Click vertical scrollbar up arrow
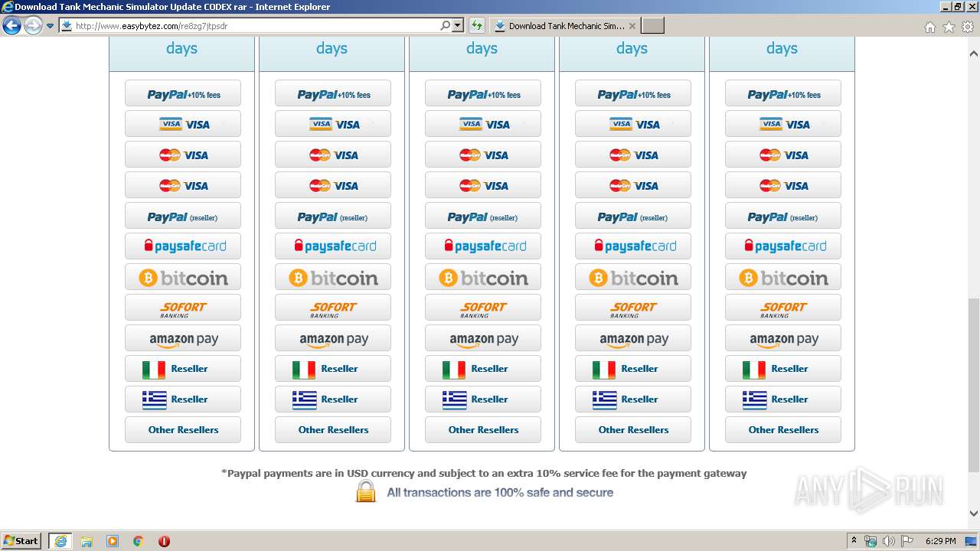Image resolution: width=980 pixels, height=551 pixels. click(974, 54)
